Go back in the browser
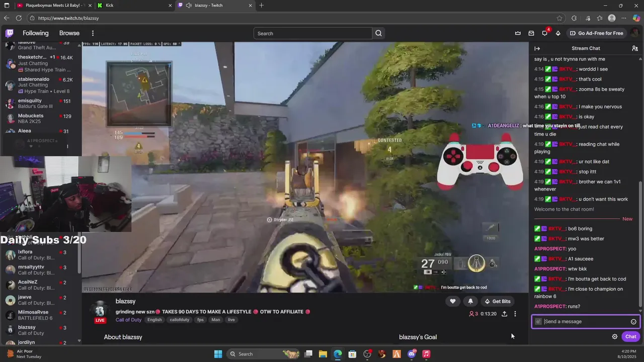The height and width of the screenshot is (362, 644). pos(7,18)
